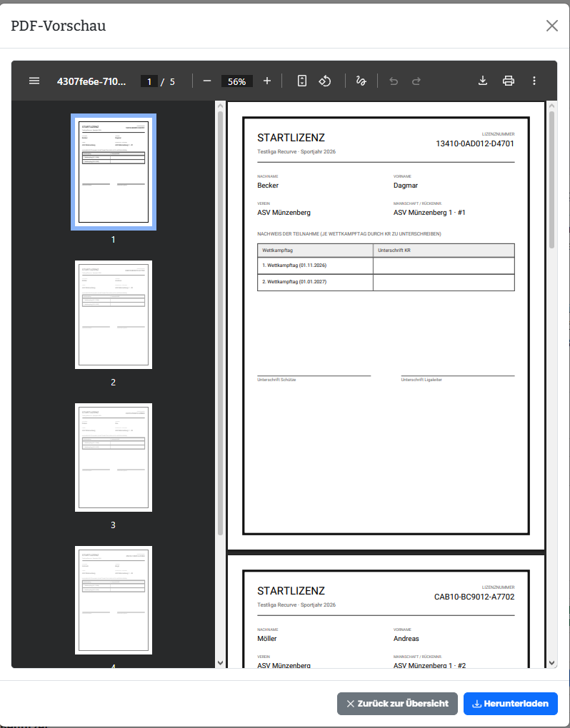Click the document view scrollbar thumb

coord(552,180)
